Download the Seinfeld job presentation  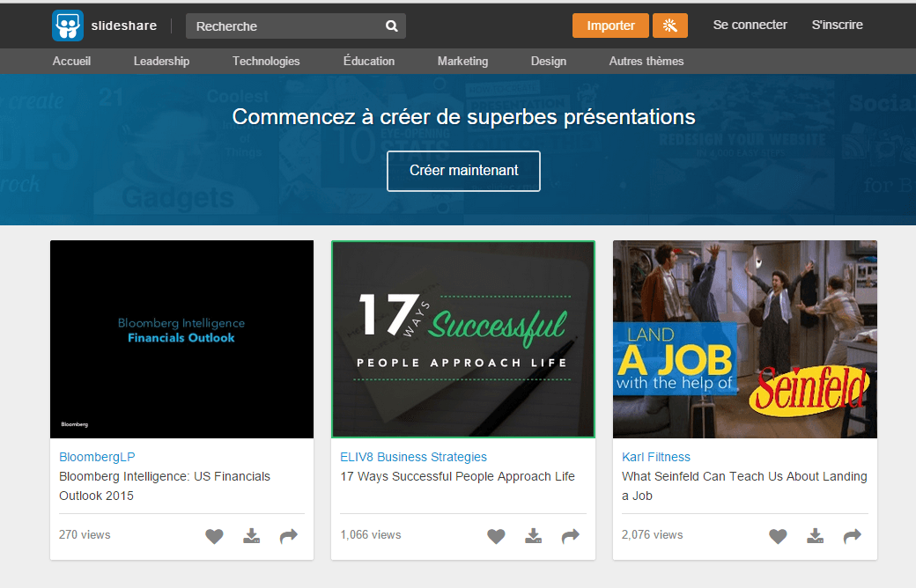point(816,536)
